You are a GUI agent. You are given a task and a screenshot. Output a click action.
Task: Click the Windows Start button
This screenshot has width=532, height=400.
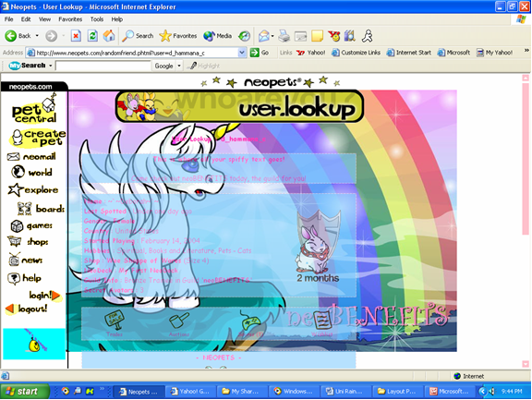(x=25, y=391)
